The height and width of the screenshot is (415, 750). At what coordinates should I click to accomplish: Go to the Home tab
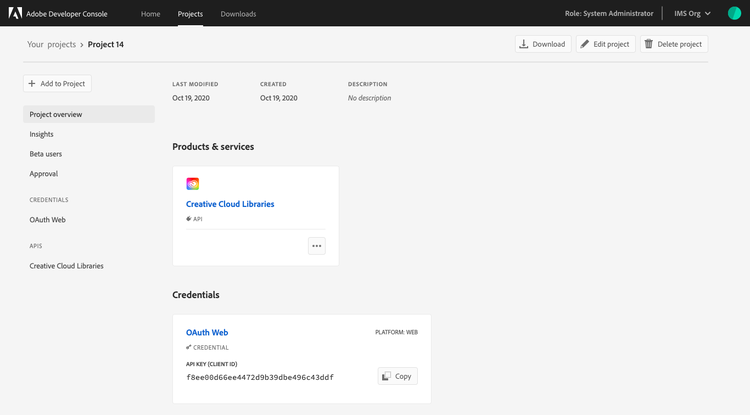point(150,14)
